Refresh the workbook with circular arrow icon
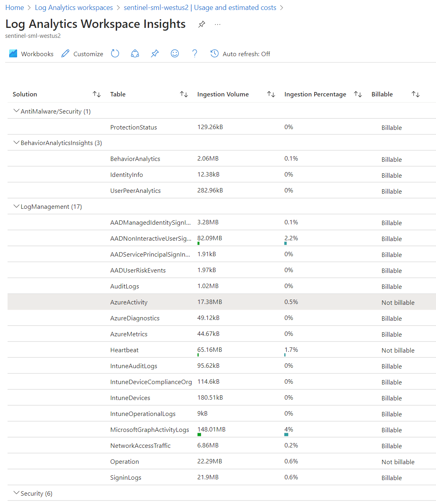Image resolution: width=436 pixels, height=504 pixels. coord(115,53)
